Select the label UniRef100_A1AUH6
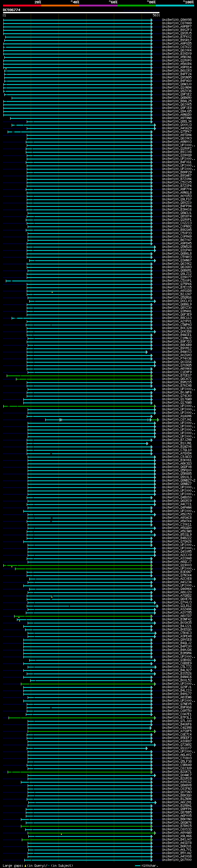The image size is (197, 868). coord(177,416)
